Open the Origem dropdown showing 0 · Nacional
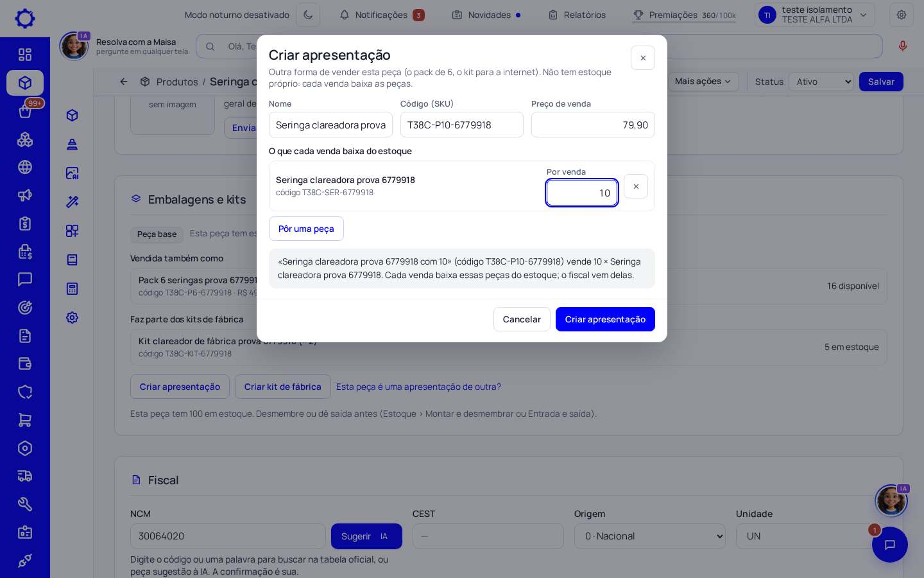 point(650,536)
